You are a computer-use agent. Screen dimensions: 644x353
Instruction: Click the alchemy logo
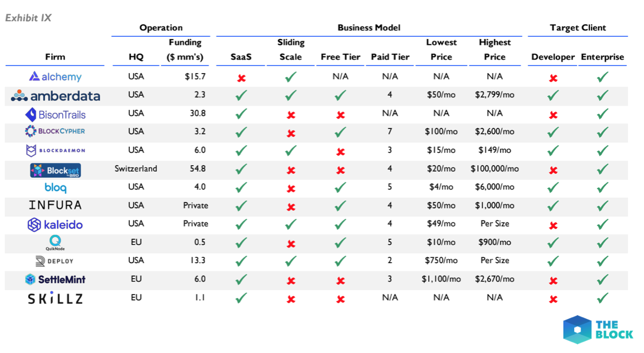[x=55, y=76]
